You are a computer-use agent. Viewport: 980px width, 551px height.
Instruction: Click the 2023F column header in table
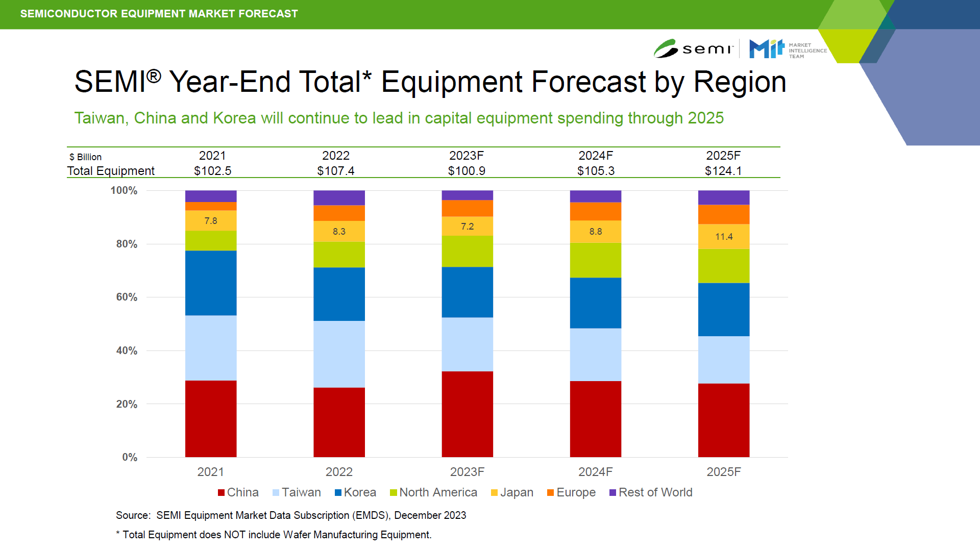click(467, 156)
